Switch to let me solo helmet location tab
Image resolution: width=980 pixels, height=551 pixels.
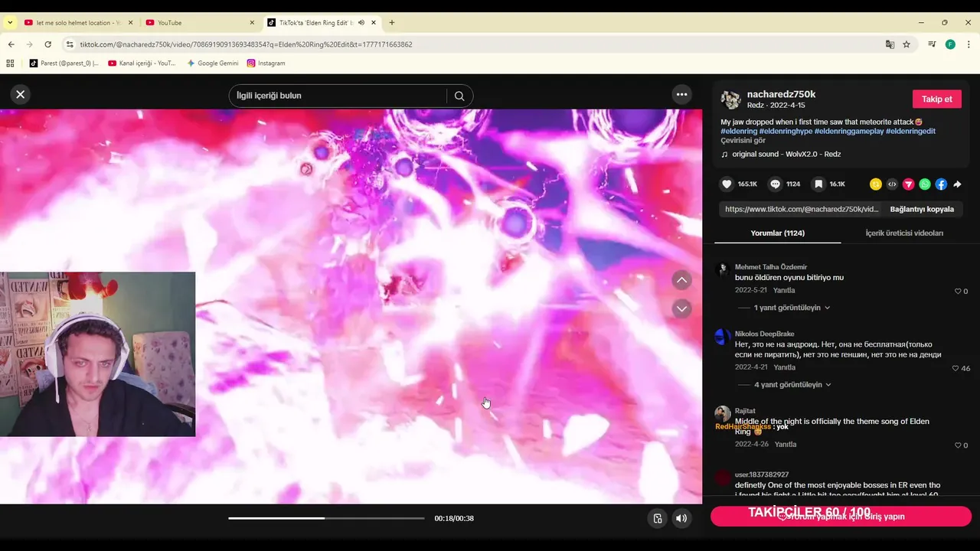pos(77,22)
